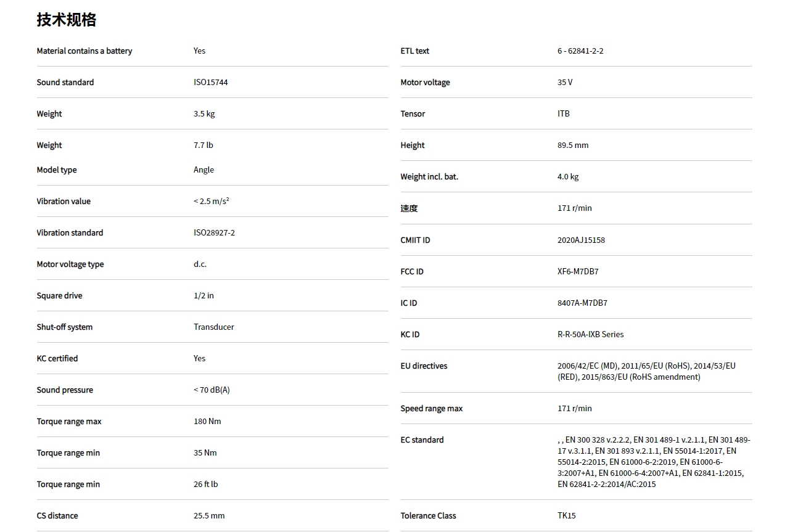This screenshot has width=798, height=532.
Task: Click the CMIIT ID value 2020AJ15158
Action: coord(581,240)
